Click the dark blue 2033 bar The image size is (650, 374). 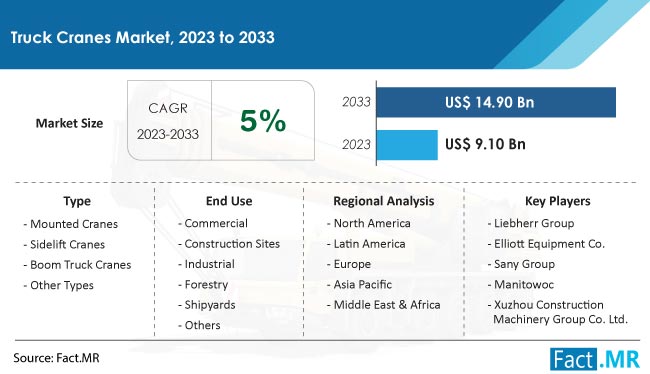[496, 102]
